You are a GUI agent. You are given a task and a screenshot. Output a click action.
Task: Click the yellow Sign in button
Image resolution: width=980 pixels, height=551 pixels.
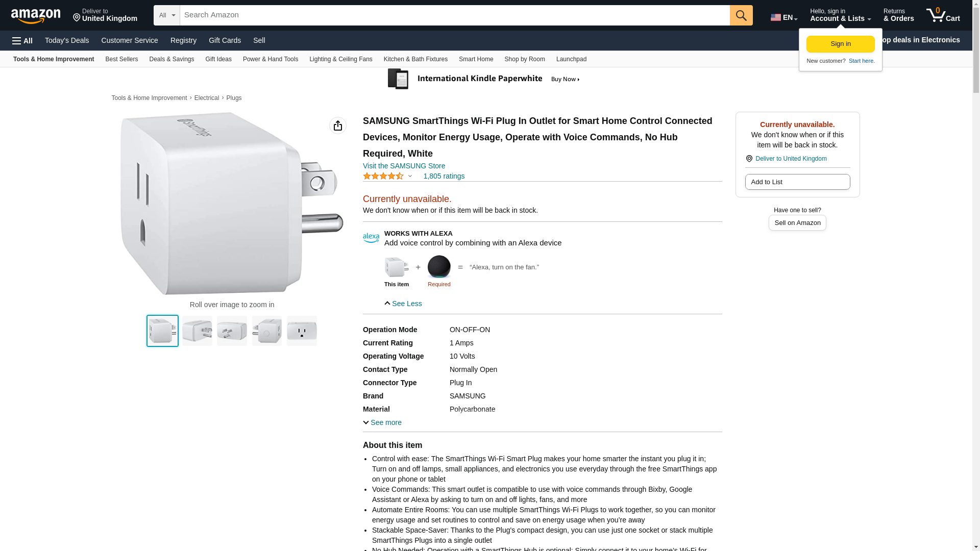[840, 44]
